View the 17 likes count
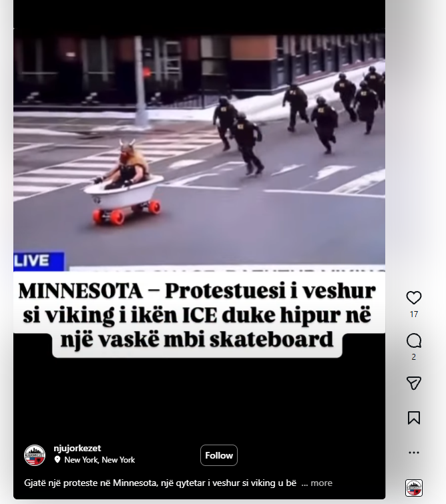 coord(413,314)
